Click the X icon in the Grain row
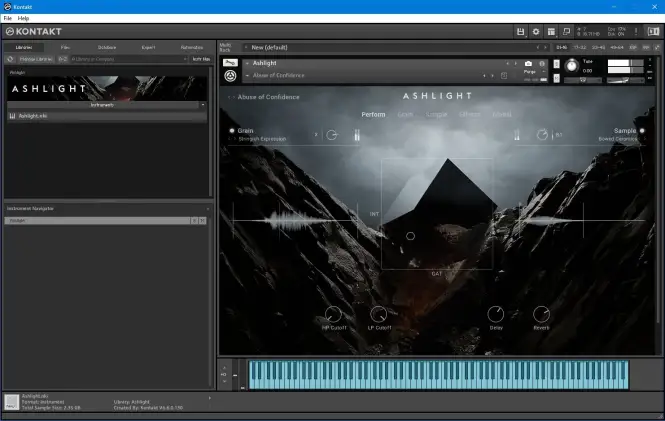Image resolution: width=665 pixels, height=421 pixels. click(316, 135)
